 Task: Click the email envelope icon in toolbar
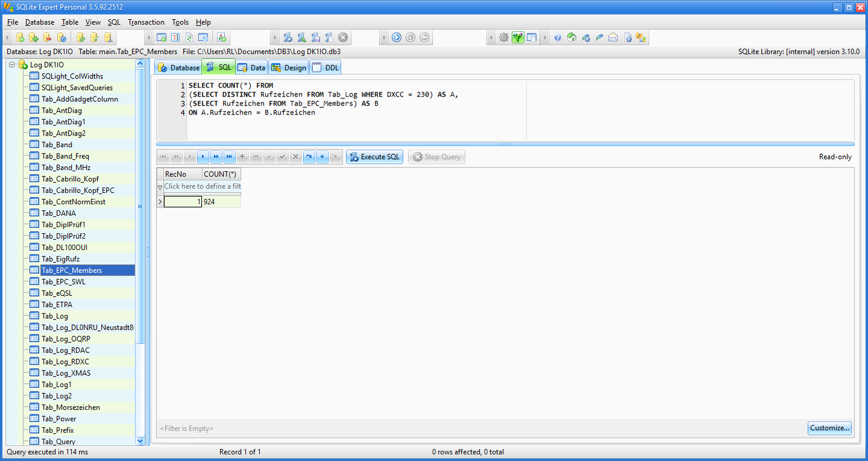[613, 37]
